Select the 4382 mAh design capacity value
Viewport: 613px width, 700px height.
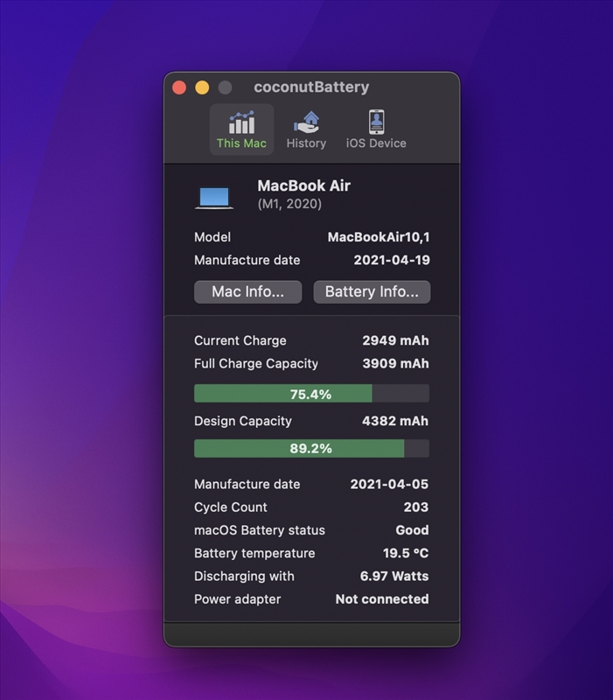click(395, 421)
